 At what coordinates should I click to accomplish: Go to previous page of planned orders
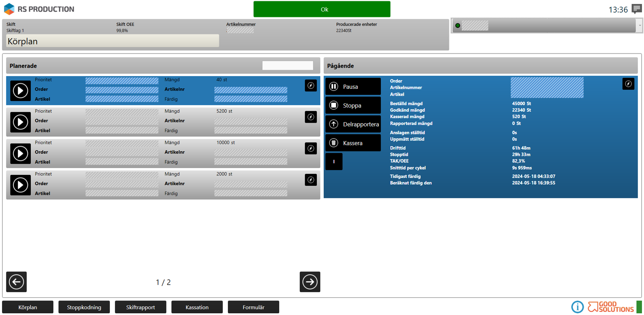click(16, 282)
